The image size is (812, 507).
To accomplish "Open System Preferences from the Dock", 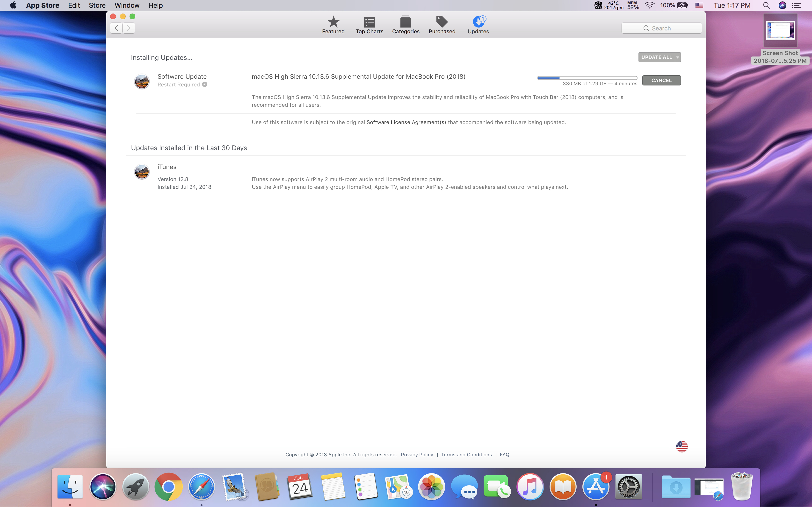I will [629, 487].
